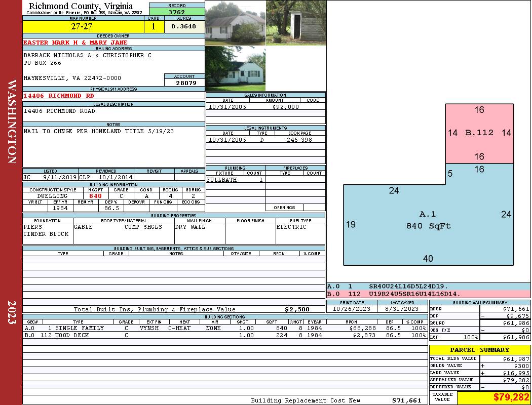Image resolution: width=532 pixels, height=405 pixels.
Task: Open the outhouse shed photo thumbnail
Action: (296, 23)
